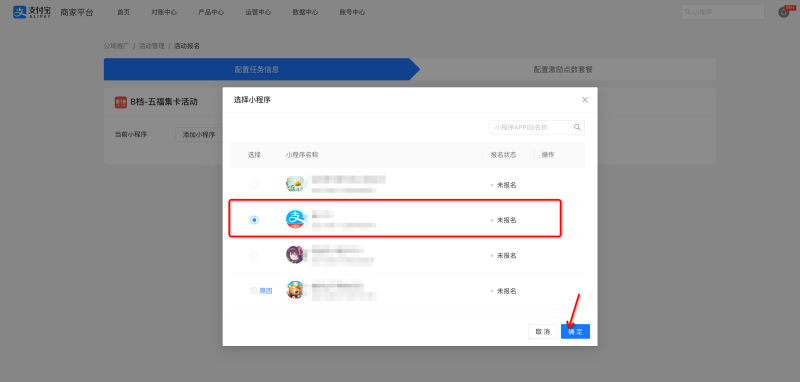Open the 数据中心 menu

pos(305,12)
